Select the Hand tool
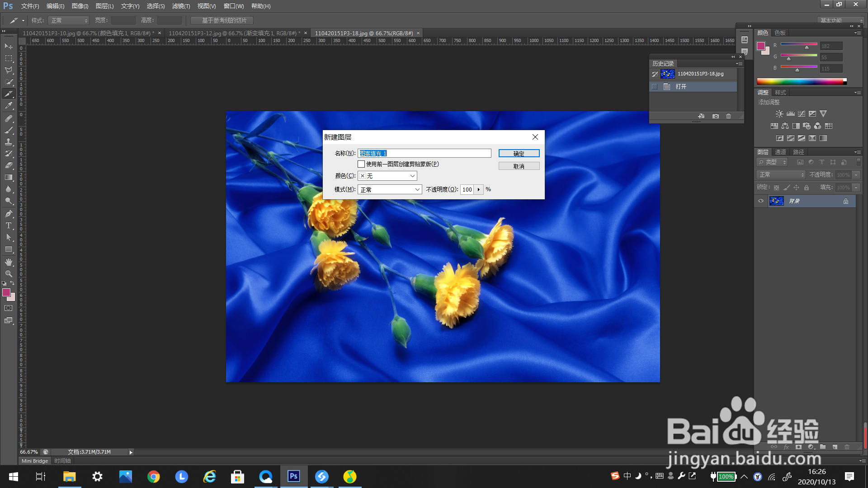 (9, 262)
